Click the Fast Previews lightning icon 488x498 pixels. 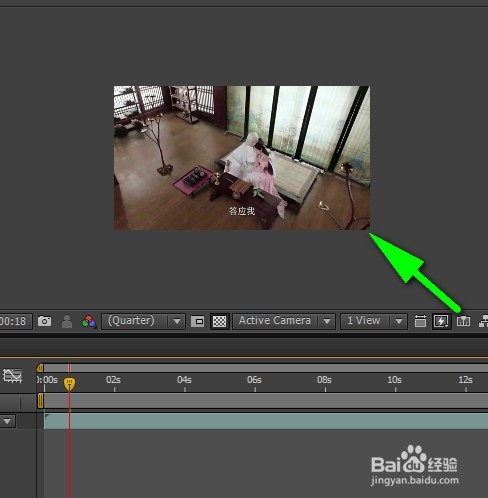tap(441, 321)
